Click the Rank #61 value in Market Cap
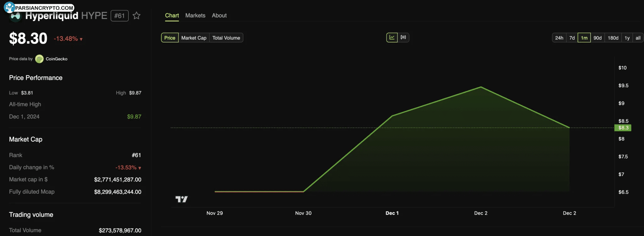Viewport: 644px width, 236px height. tap(136, 155)
